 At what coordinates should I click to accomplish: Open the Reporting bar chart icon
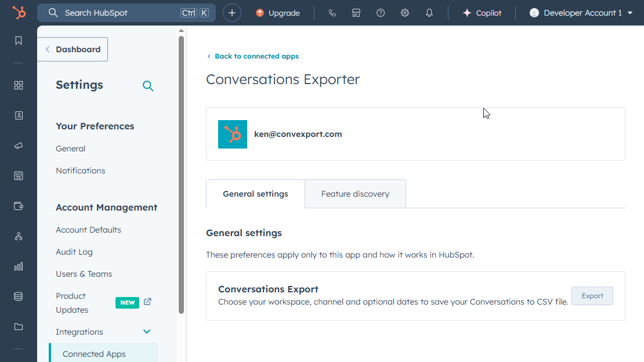(18, 266)
